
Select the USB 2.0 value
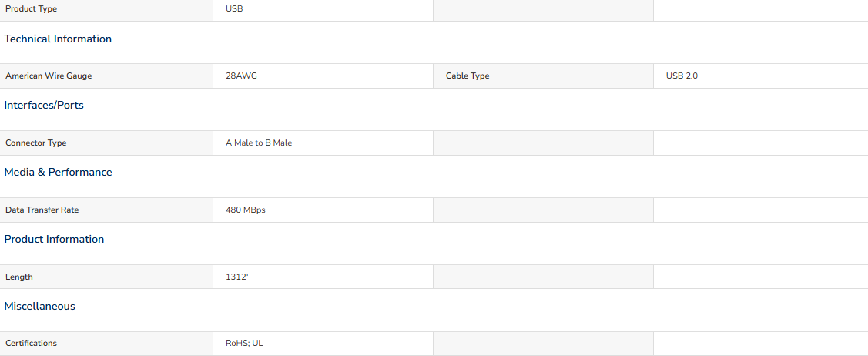tap(682, 76)
